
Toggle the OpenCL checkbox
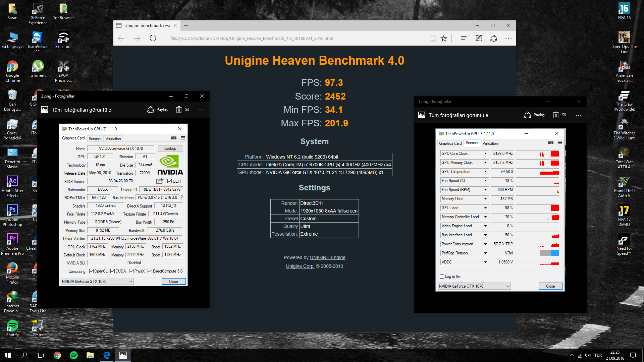pos(92,271)
